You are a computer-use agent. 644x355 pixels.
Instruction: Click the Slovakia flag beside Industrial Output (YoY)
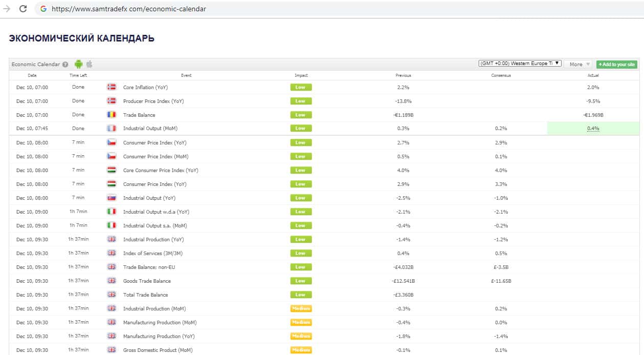111,198
